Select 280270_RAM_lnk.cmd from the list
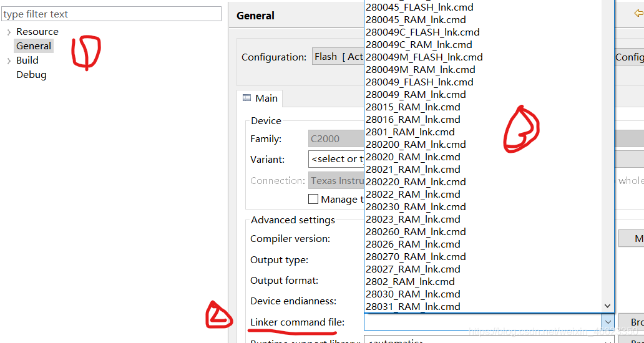Viewport: 644px width, 343px height. (416, 257)
